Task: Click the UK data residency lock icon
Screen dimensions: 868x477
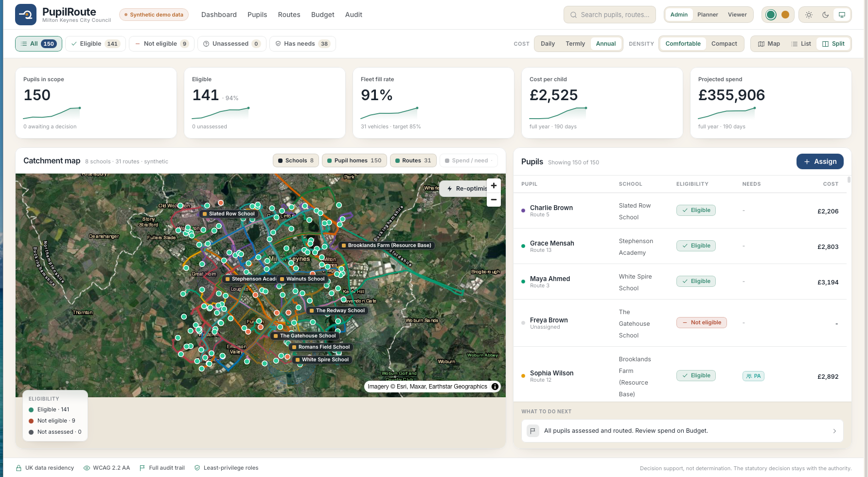Action: click(18, 468)
